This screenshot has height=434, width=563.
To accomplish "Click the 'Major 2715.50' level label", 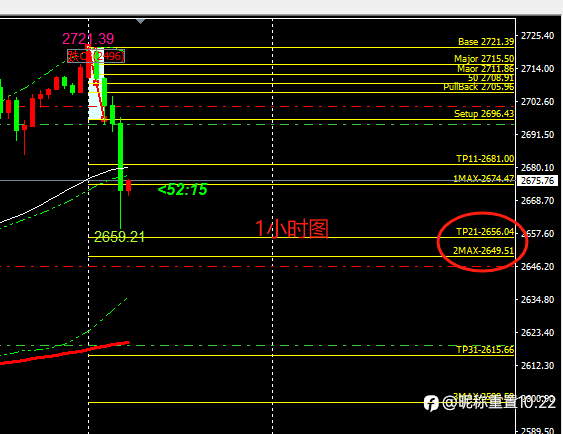I will point(484,59).
